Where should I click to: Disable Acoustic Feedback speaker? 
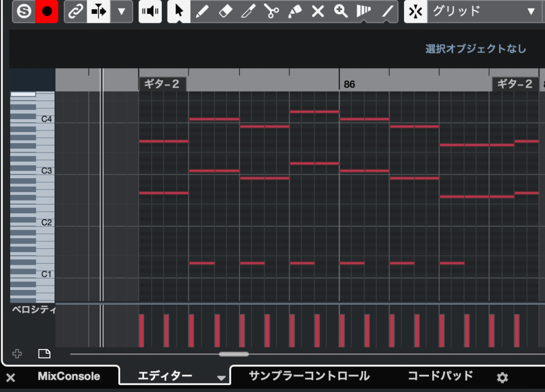click(150, 11)
